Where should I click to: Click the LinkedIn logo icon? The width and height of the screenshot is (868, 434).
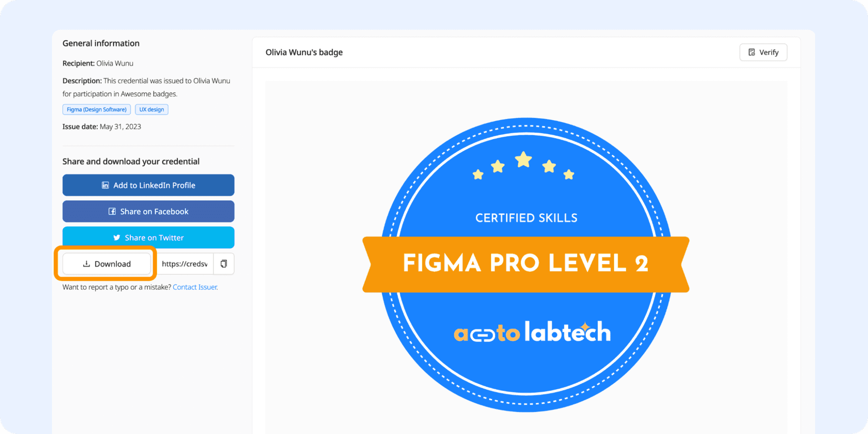tap(105, 185)
